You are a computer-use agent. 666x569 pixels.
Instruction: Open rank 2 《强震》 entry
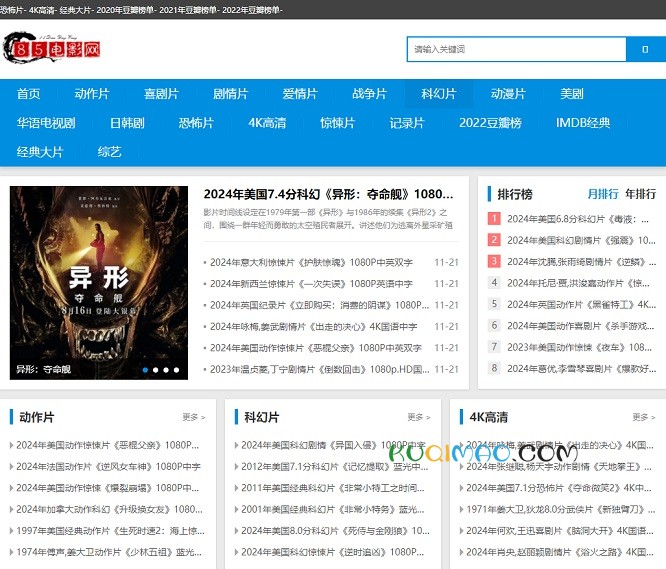581,240
